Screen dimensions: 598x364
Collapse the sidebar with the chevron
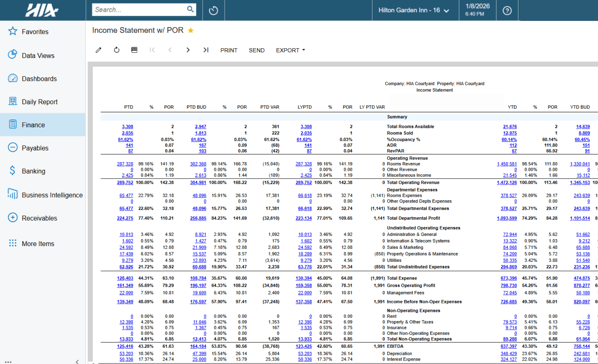77,361
